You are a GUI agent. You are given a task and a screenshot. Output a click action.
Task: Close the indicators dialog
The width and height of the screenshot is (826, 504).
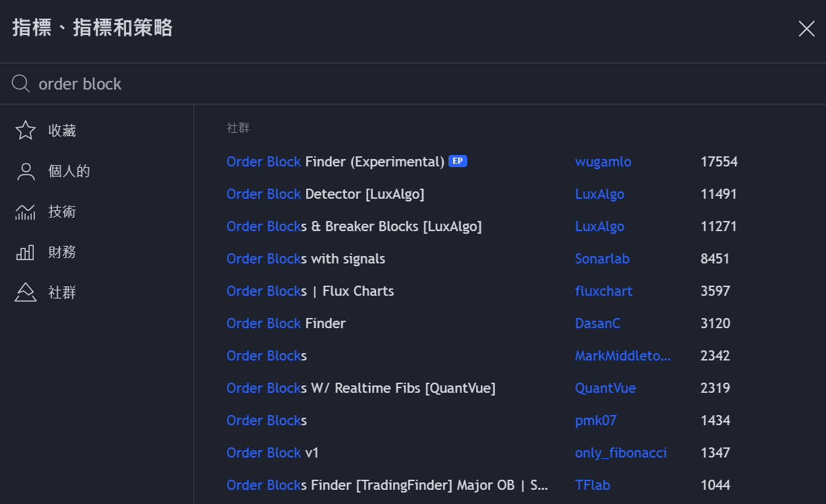pyautogui.click(x=806, y=28)
